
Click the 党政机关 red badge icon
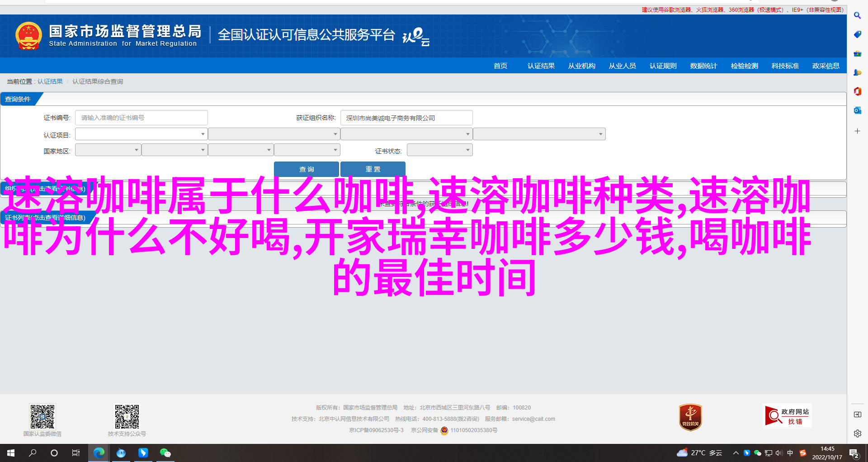tap(690, 417)
